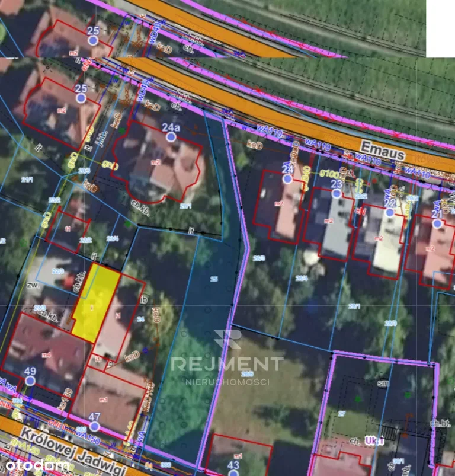Click the blue marker numbered 43
The width and height of the screenshot is (455, 476).
(x=233, y=473)
